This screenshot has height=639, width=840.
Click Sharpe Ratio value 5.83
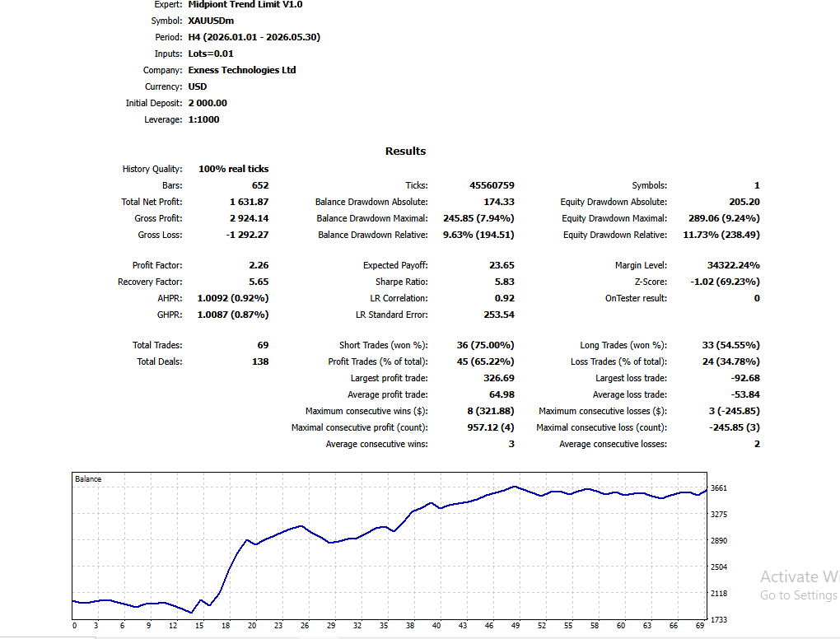504,282
